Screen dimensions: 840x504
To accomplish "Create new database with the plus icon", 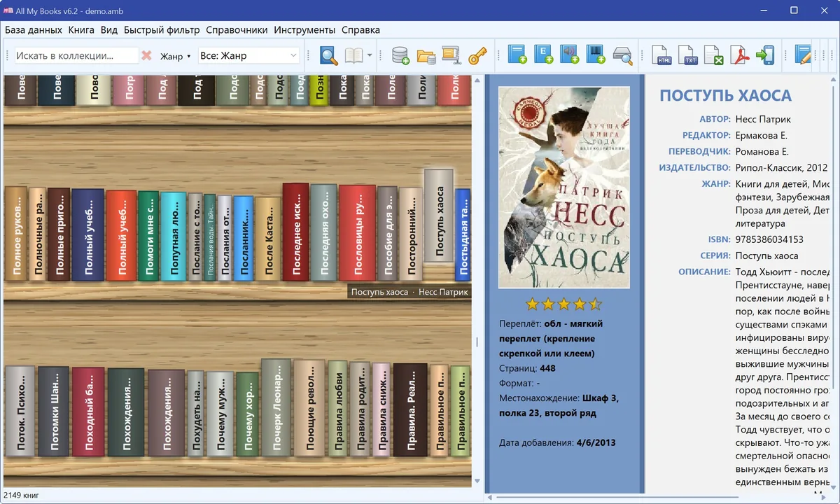I will tap(400, 55).
